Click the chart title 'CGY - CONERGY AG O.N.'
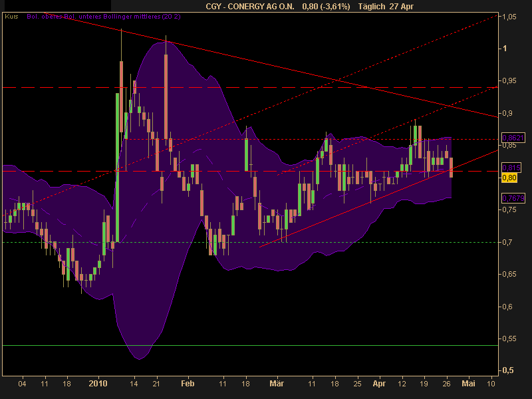 (x=250, y=7)
